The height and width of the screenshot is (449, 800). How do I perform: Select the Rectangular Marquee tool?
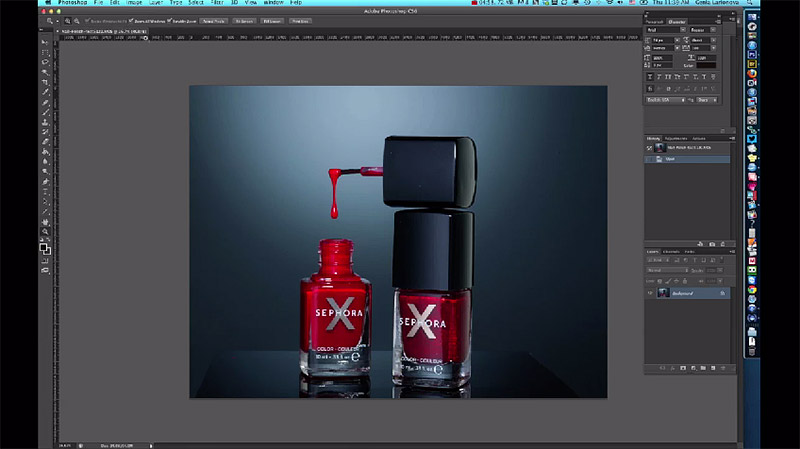[45, 53]
